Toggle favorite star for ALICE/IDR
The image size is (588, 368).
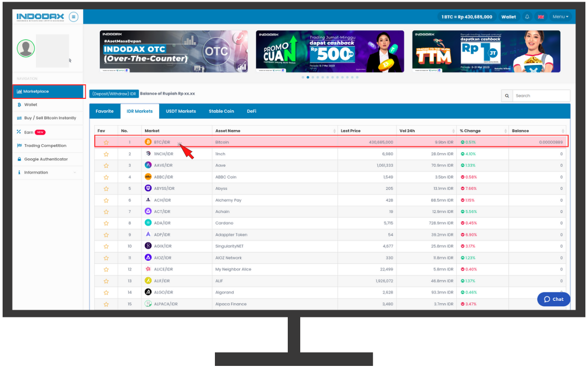pos(106,269)
